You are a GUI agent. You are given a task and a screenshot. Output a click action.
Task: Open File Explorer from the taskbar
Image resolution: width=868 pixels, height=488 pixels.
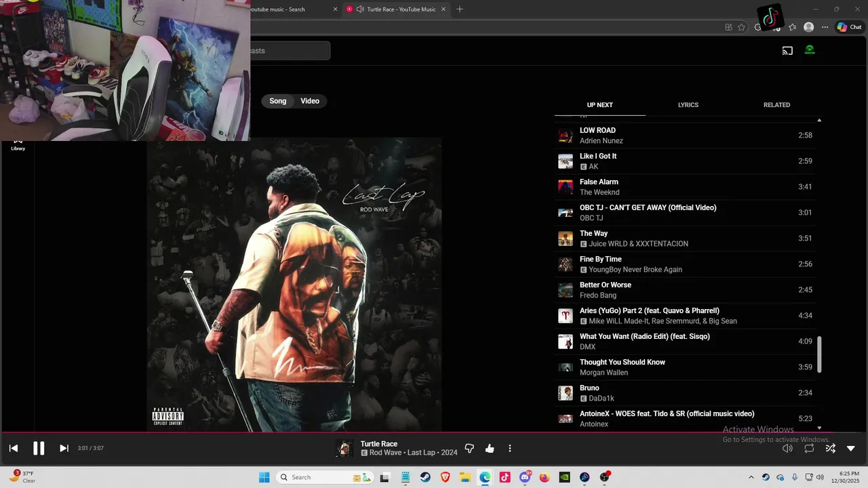465,477
